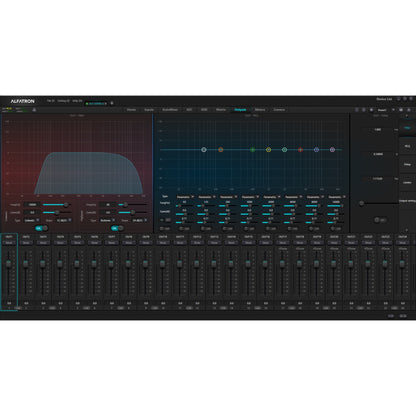Open Slope dropdown in right filter section

[x=139, y=220]
